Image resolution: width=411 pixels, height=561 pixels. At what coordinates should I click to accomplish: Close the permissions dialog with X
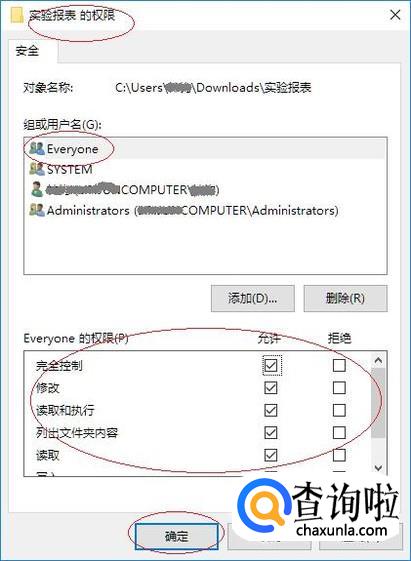pyautogui.click(x=395, y=15)
